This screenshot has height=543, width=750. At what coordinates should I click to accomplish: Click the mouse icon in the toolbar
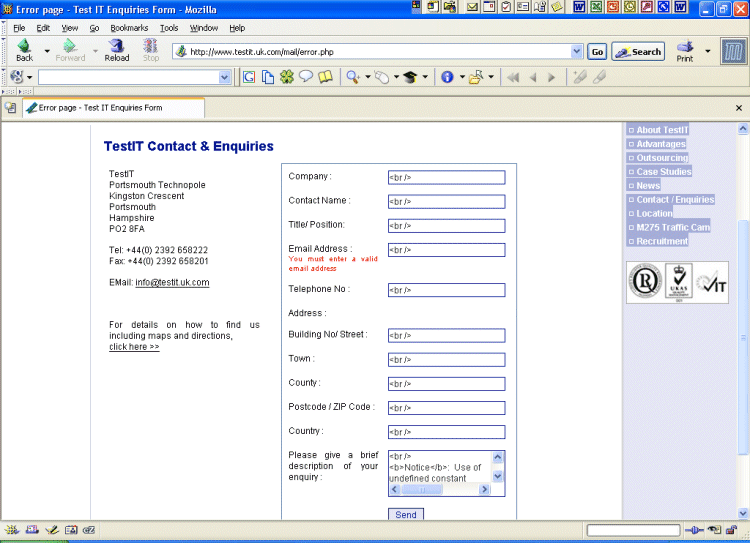tap(382, 77)
